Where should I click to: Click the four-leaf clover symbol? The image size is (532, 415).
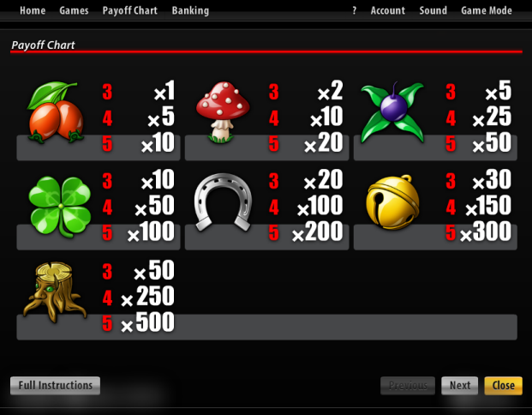point(60,206)
